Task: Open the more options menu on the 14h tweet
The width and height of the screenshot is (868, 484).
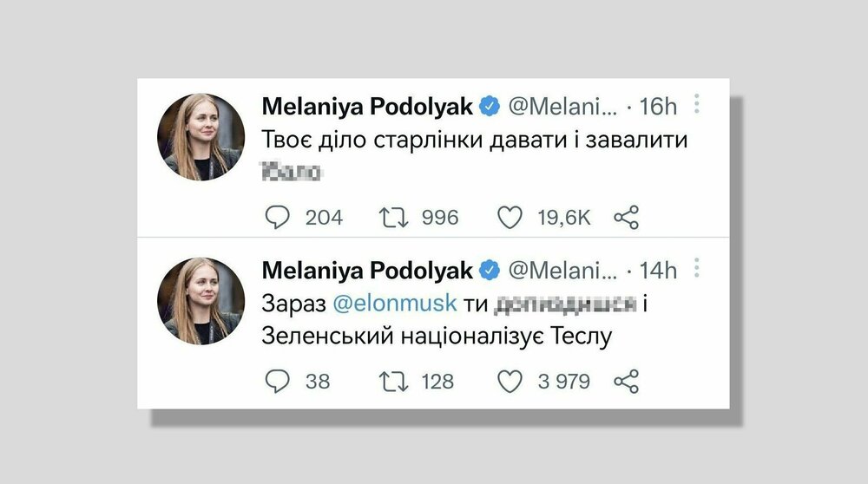Action: point(698,270)
